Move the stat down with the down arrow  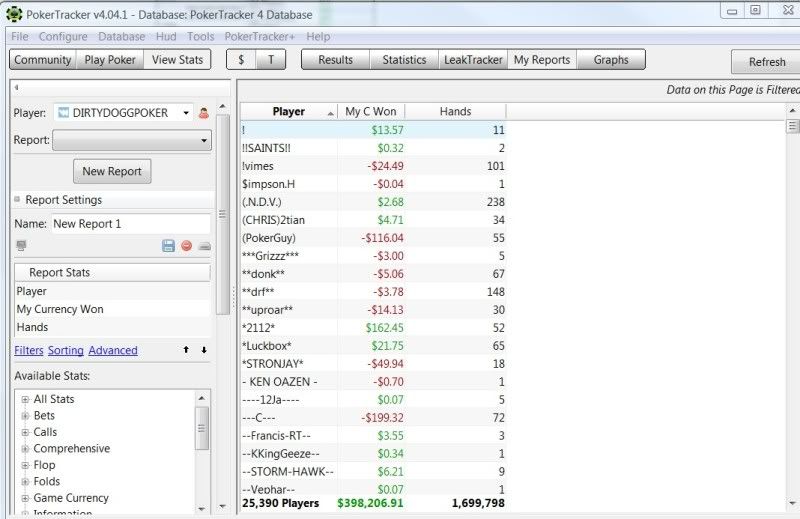pyautogui.click(x=204, y=350)
